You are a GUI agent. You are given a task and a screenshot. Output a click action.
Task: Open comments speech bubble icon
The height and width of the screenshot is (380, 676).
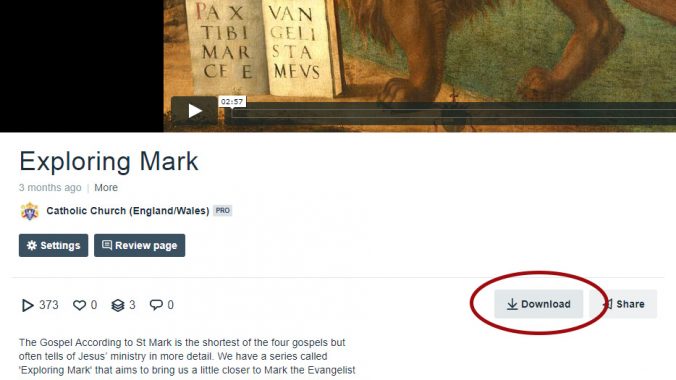(x=156, y=305)
